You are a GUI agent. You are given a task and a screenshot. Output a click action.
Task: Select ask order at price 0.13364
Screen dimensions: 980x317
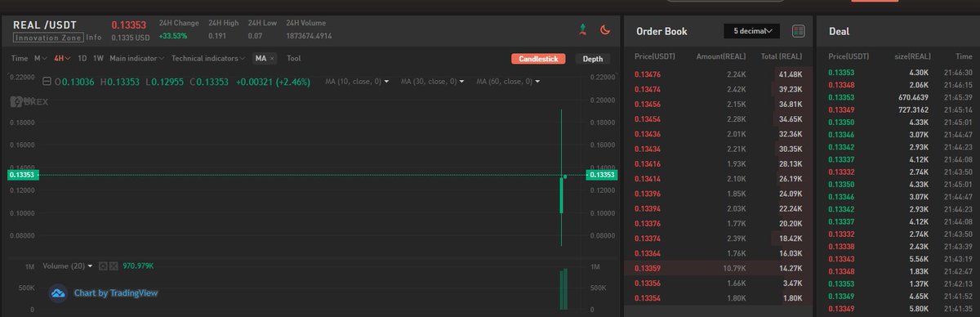coord(719,252)
